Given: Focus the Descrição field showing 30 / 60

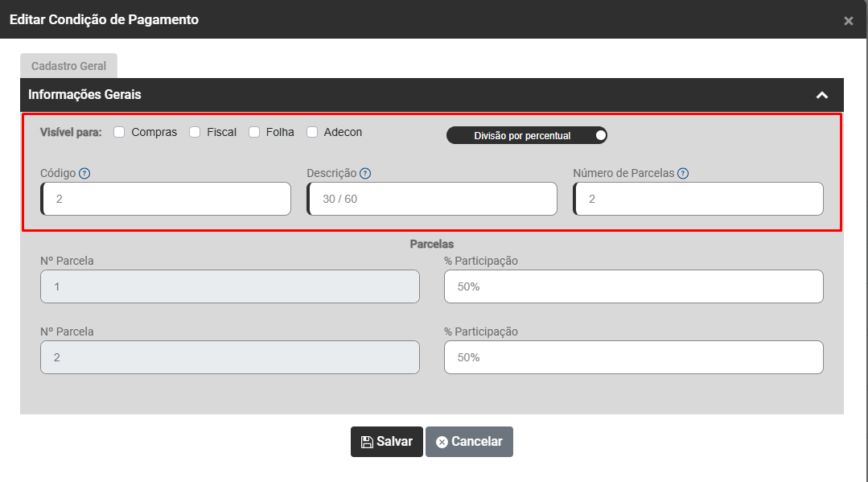Looking at the screenshot, I should (433, 199).
